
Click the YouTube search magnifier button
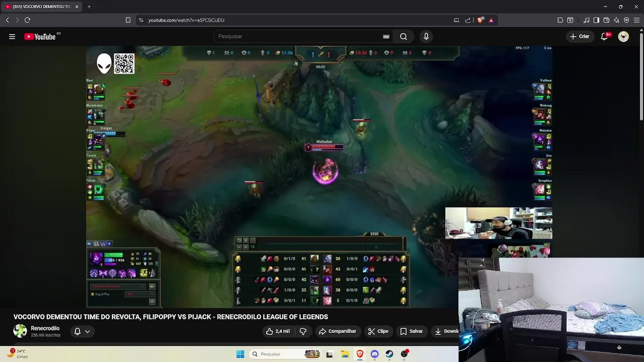(x=404, y=36)
